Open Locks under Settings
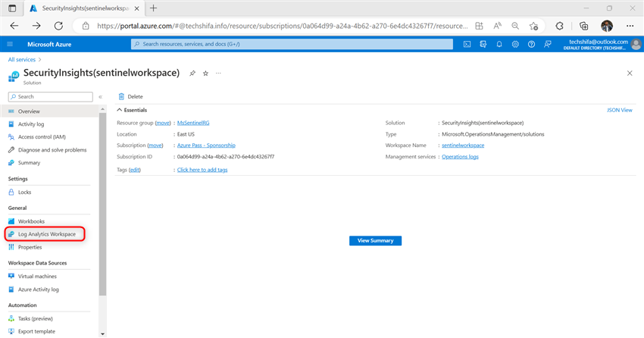This screenshot has height=338, width=644. (49, 192)
